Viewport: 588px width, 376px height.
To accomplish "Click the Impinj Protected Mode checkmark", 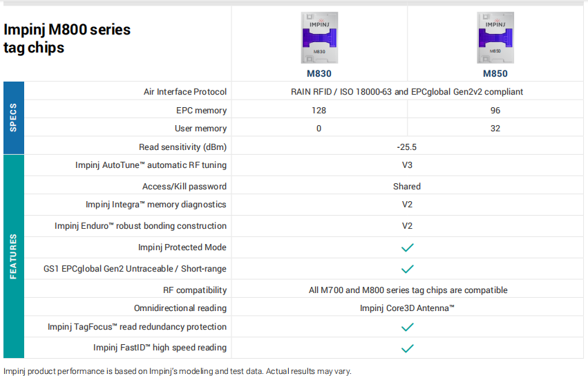I will 407,247.
